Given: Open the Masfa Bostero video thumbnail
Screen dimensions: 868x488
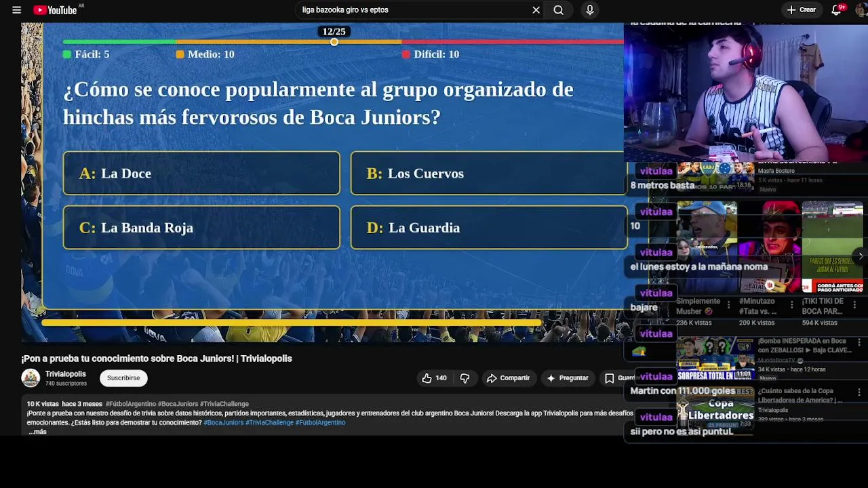Looking at the screenshot, I should pos(715,178).
